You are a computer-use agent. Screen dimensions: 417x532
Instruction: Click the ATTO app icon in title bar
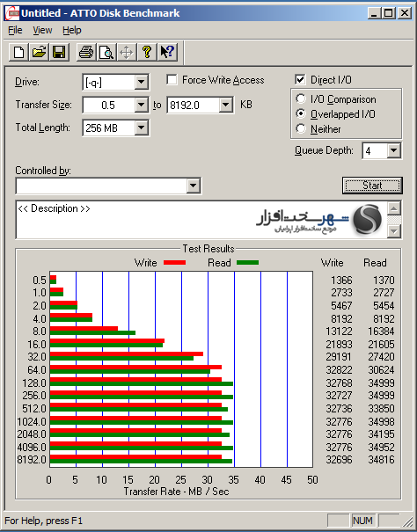[12, 13]
